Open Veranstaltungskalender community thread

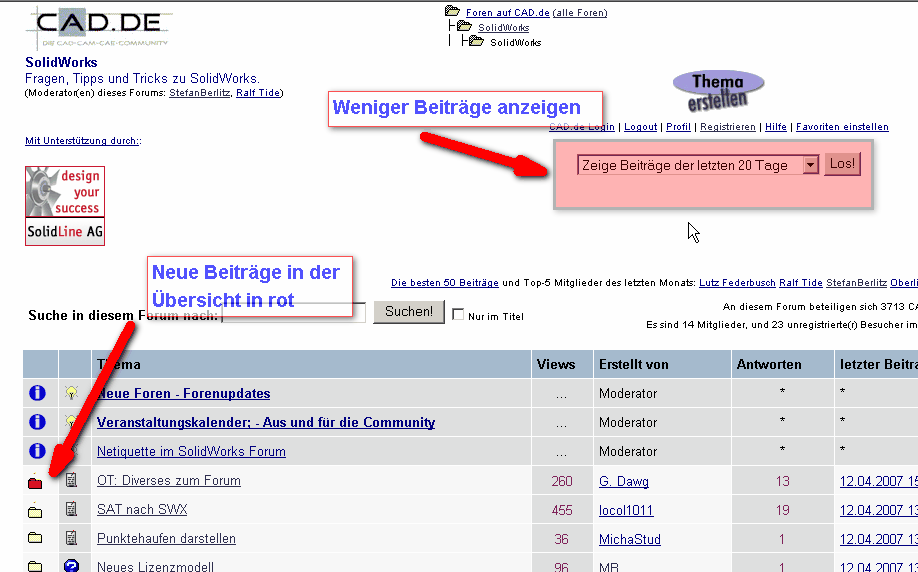click(x=266, y=423)
